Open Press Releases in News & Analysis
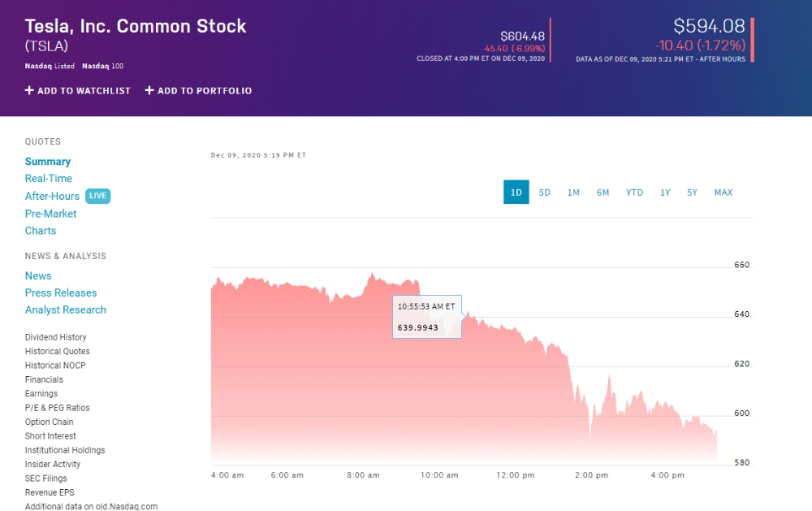The image size is (812, 511). tap(61, 292)
